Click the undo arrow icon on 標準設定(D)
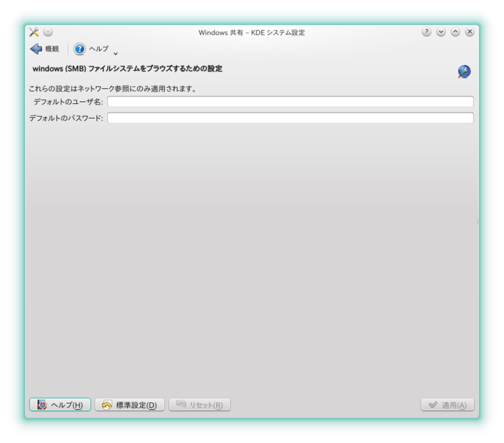This screenshot has width=504, height=443. point(106,405)
